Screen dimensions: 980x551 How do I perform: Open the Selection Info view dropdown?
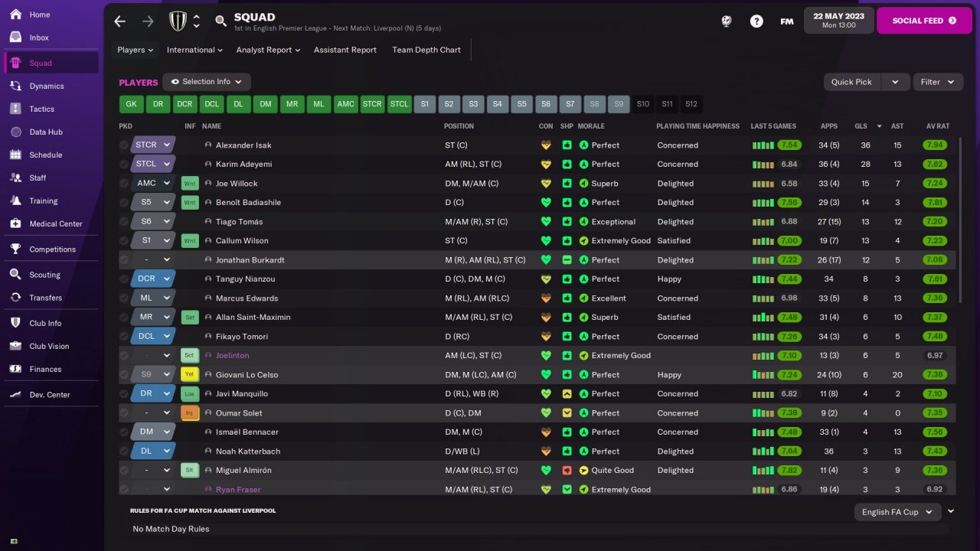click(207, 82)
